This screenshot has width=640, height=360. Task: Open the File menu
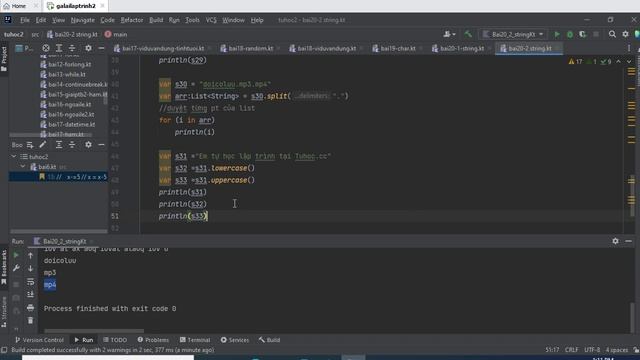click(x=25, y=20)
